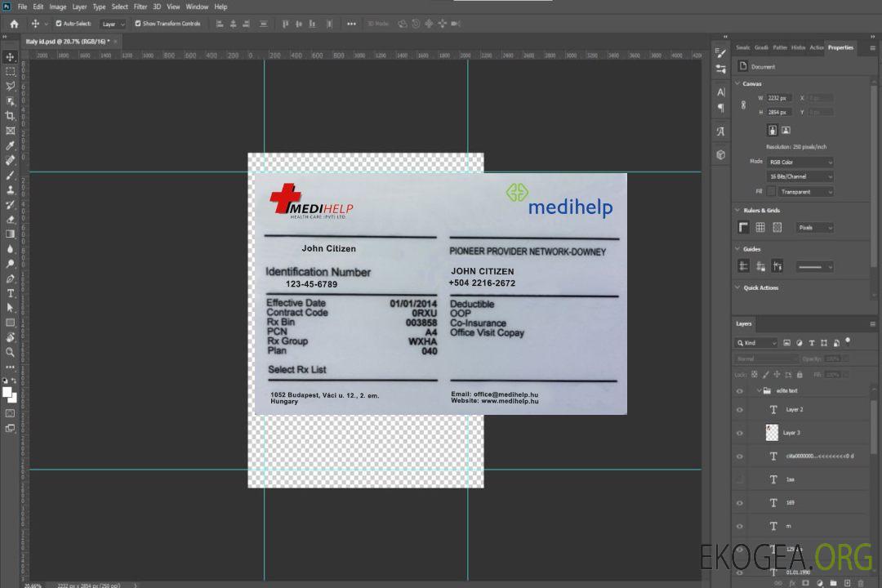Collapse the Quick Actions section
The image size is (882, 588).
pyautogui.click(x=737, y=287)
